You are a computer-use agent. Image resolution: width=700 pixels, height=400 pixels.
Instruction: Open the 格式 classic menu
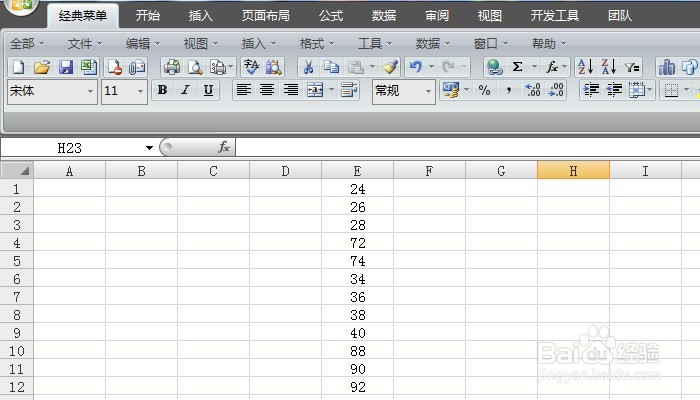317,44
